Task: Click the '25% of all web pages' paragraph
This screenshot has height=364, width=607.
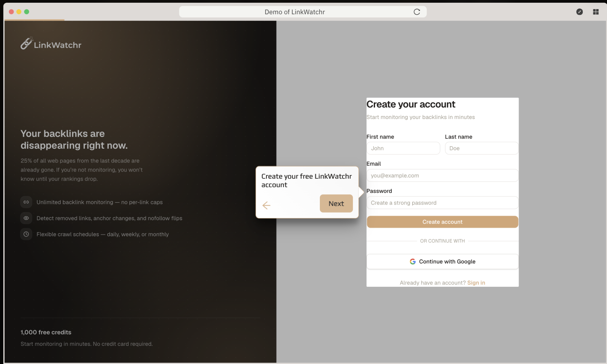Action: click(82, 170)
